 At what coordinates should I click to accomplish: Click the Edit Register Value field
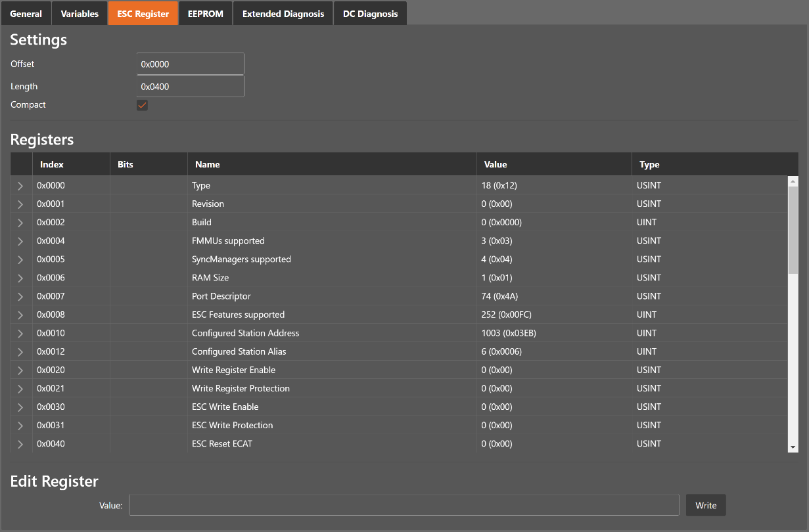[404, 506]
